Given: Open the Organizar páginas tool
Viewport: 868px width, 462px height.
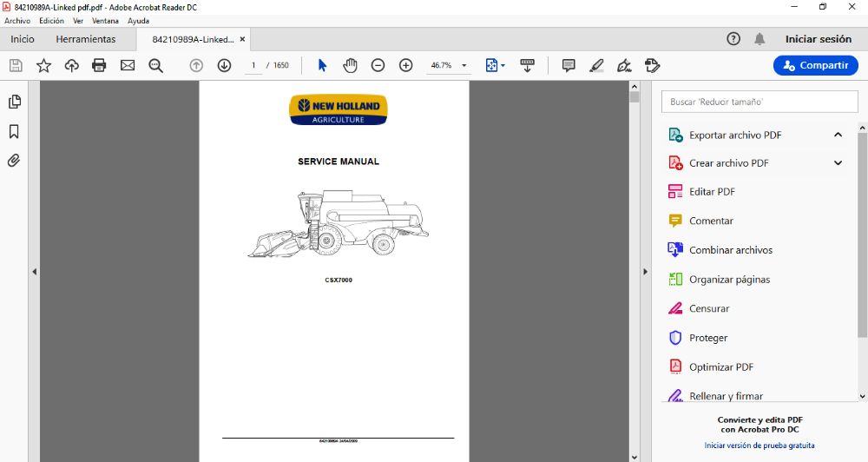Looking at the screenshot, I should pyautogui.click(x=730, y=279).
